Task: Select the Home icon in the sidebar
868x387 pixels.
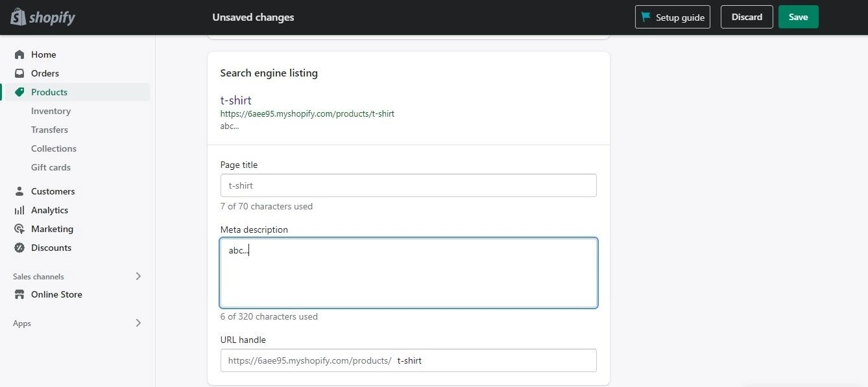Action: (20, 54)
